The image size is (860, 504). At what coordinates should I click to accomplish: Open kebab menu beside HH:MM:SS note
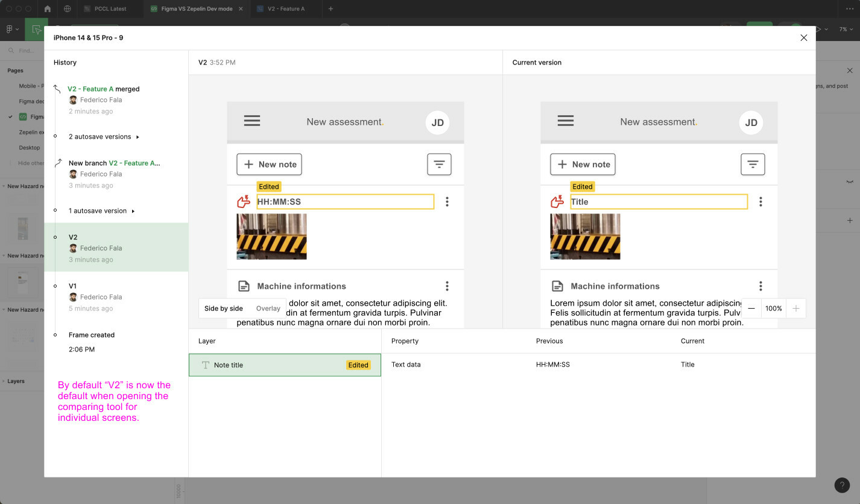tap(447, 202)
